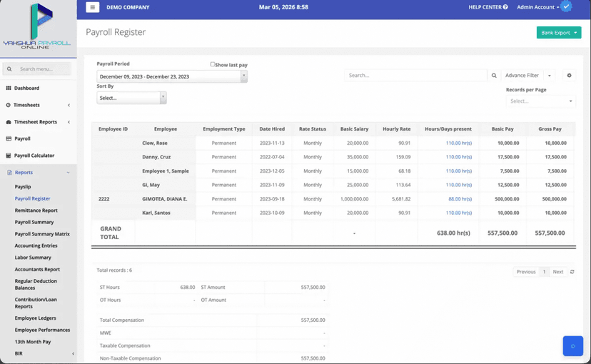Open the Records per Page dropdown
591x364 pixels.
[540, 101]
